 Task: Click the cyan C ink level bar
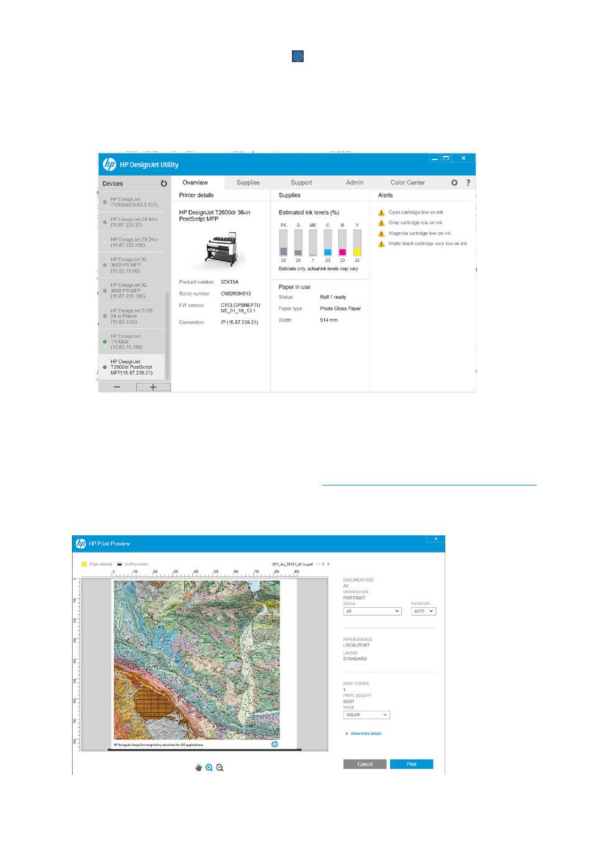328,243
